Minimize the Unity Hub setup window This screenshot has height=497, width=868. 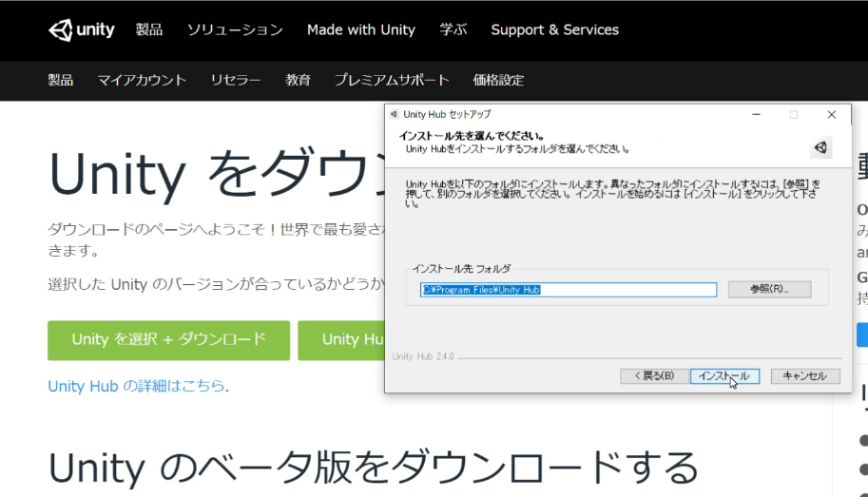tap(756, 115)
